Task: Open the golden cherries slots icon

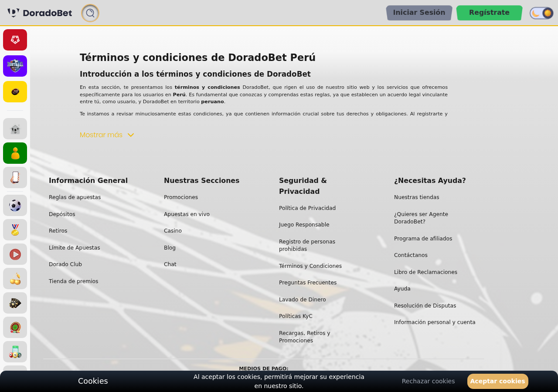Action: coord(15,278)
